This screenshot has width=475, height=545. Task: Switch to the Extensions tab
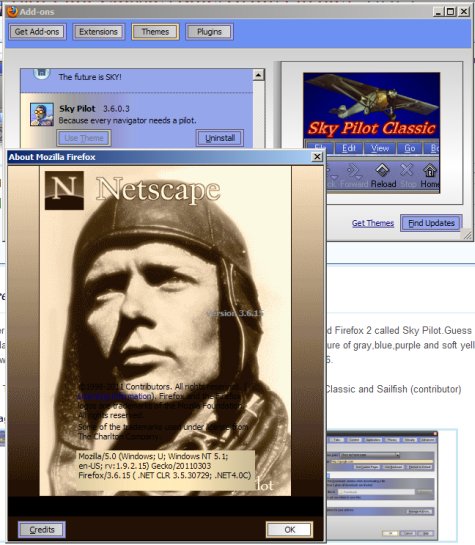pos(98,32)
